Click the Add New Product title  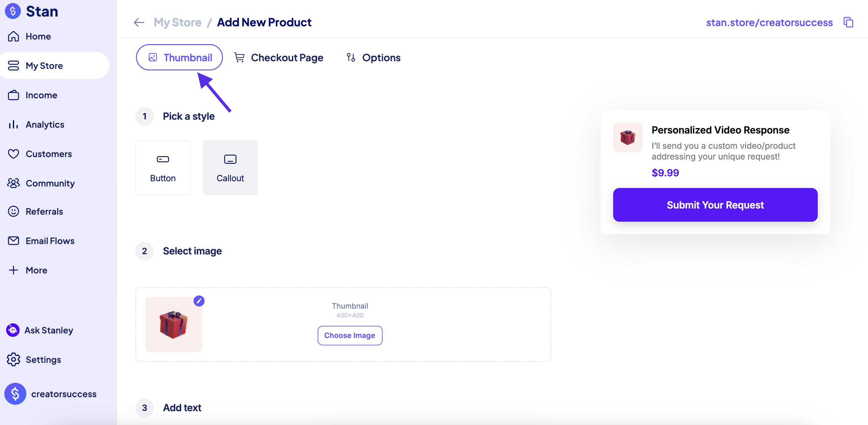point(264,22)
